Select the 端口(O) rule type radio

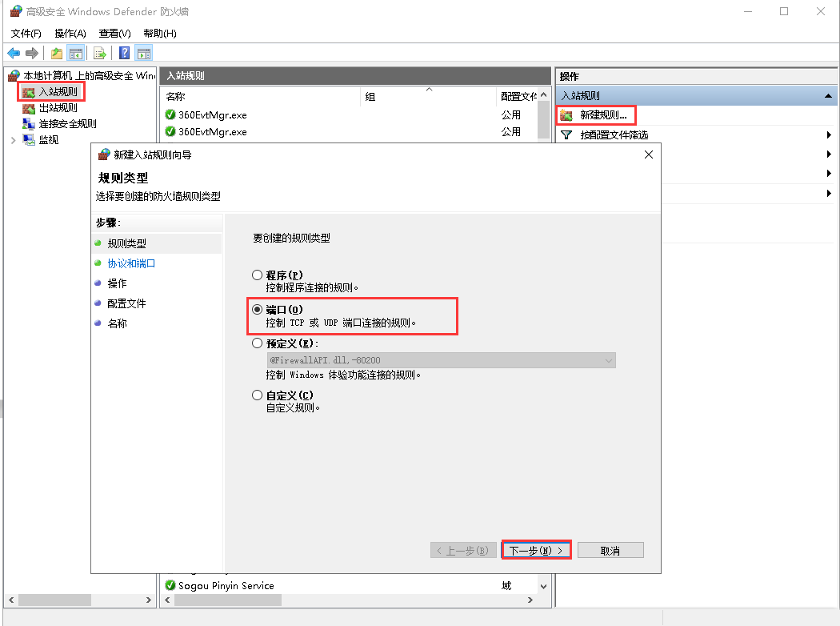pos(257,309)
